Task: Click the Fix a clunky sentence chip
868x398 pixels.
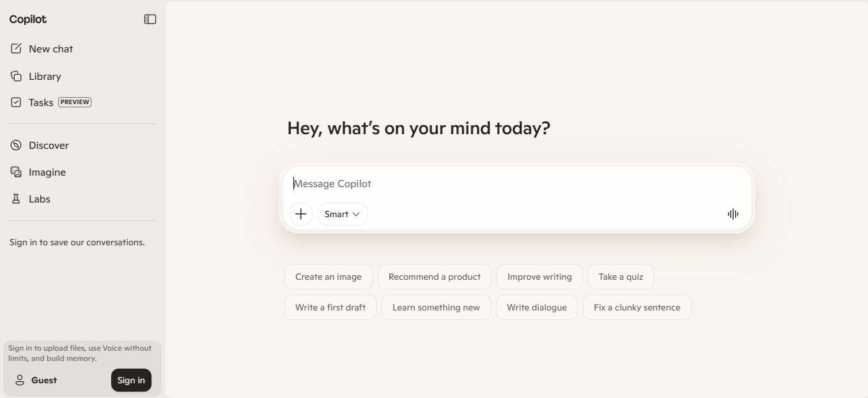Action: point(637,307)
